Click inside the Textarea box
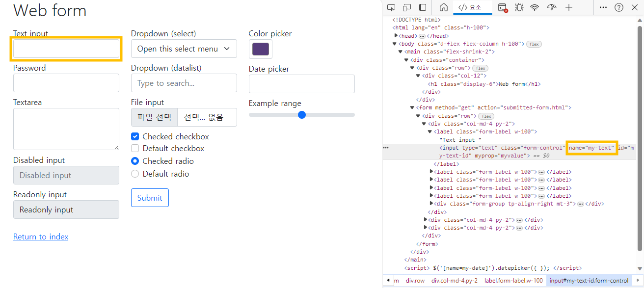This screenshot has width=644, height=288. point(66,129)
